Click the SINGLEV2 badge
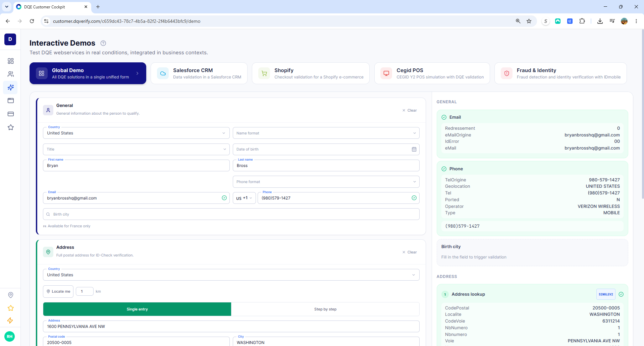The image size is (644, 346). pyautogui.click(x=606, y=294)
